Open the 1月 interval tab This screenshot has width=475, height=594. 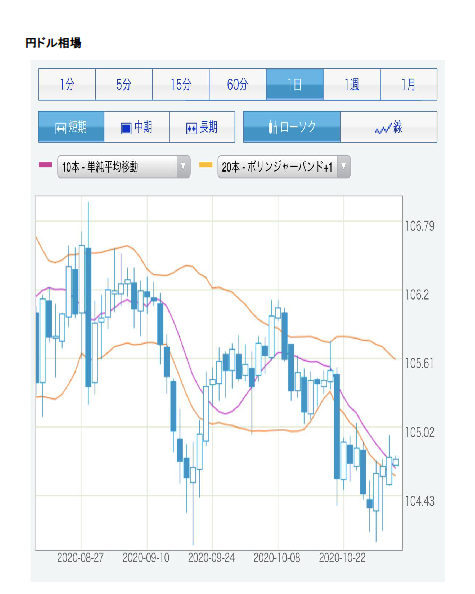[409, 84]
